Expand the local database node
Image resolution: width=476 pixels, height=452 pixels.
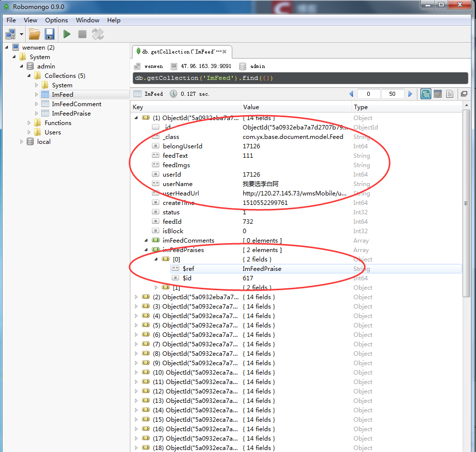pyautogui.click(x=21, y=142)
